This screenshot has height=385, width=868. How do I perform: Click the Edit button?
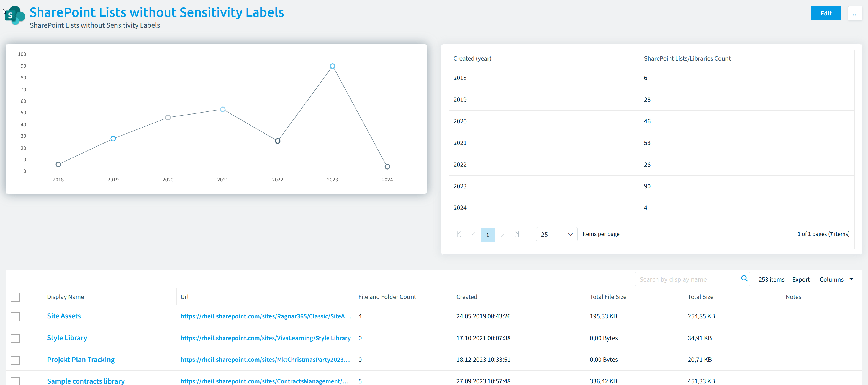[x=825, y=14]
